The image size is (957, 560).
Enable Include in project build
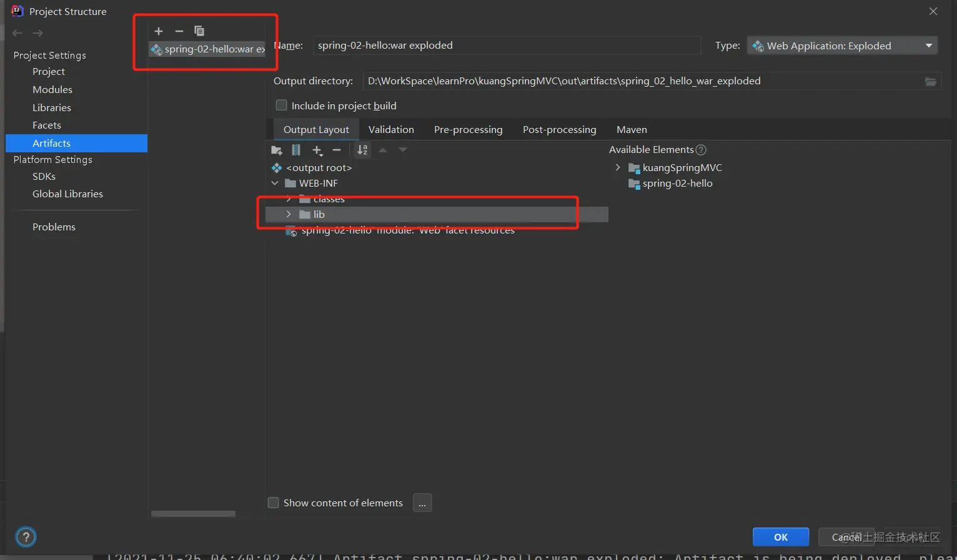click(282, 106)
